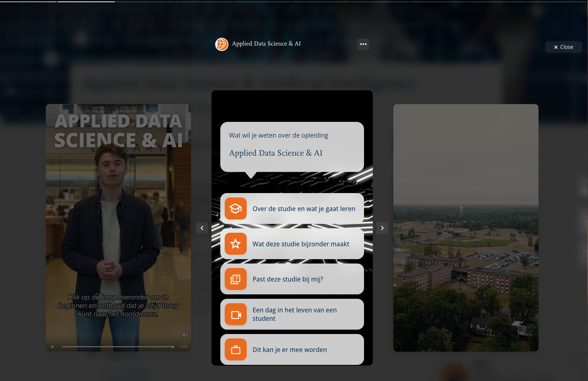The image size is (588, 381).
Task: Open the three-dots more options menu
Action: 363,44
